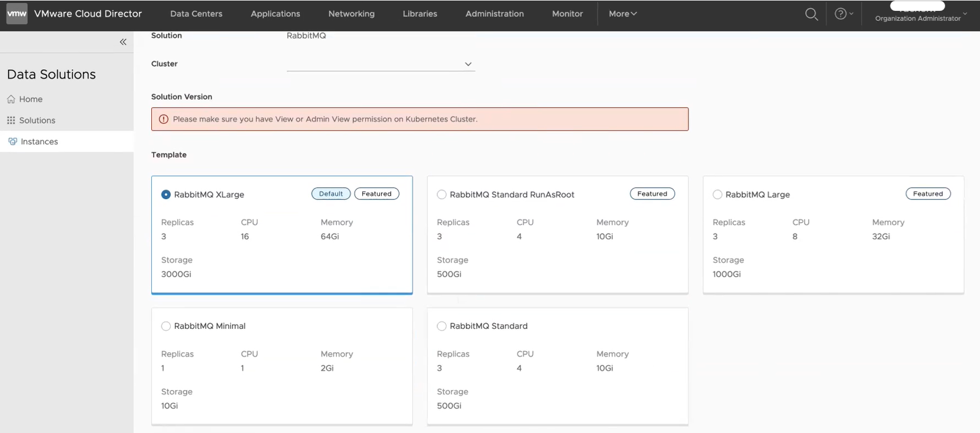Click the Home icon in sidebar
Image resolution: width=980 pixels, height=433 pixels.
pyautogui.click(x=11, y=99)
